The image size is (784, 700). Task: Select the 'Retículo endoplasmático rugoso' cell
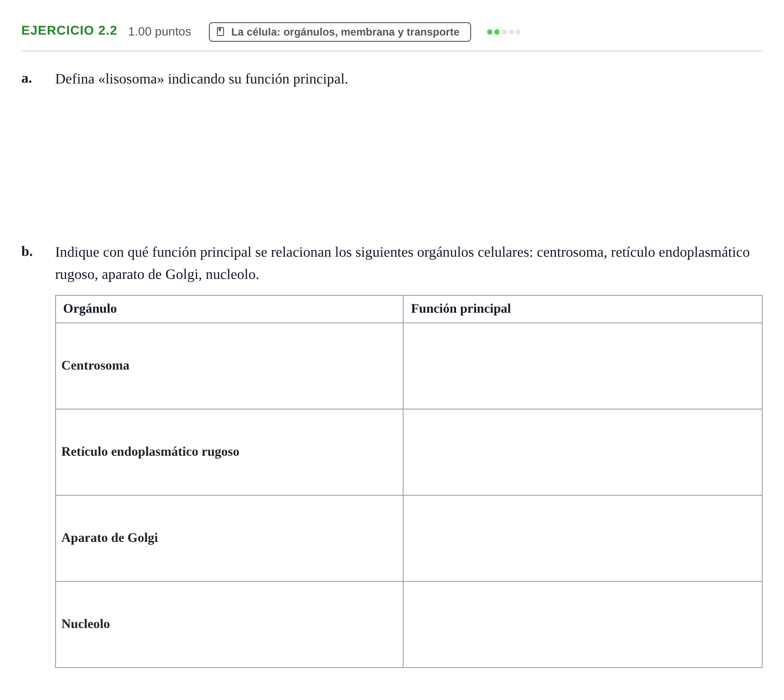[229, 452]
